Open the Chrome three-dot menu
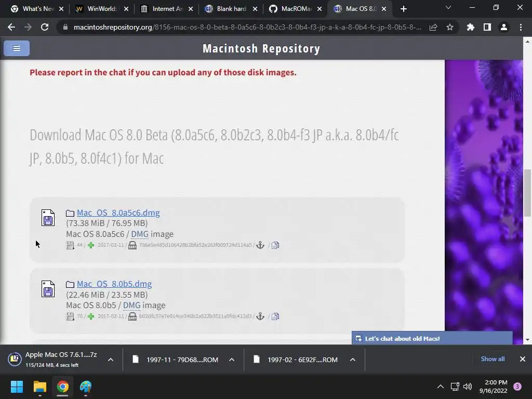Viewport: 532px width, 399px height. (521, 27)
